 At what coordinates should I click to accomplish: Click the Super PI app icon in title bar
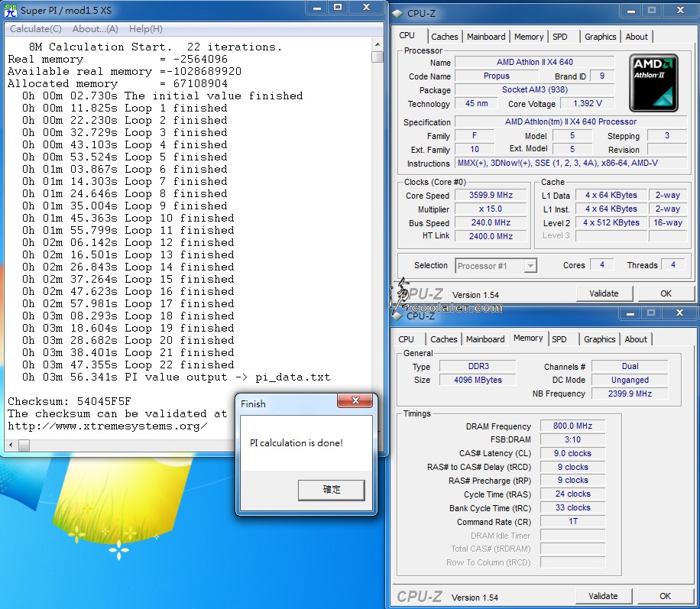pos(10,10)
